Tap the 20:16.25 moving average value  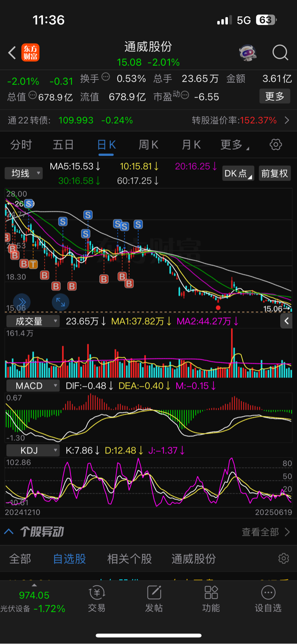[196, 167]
